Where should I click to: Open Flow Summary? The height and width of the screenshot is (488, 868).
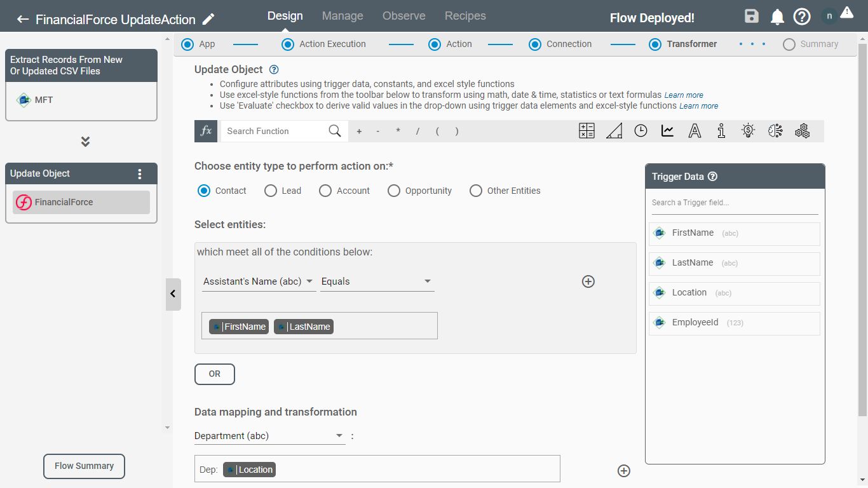[x=84, y=466]
